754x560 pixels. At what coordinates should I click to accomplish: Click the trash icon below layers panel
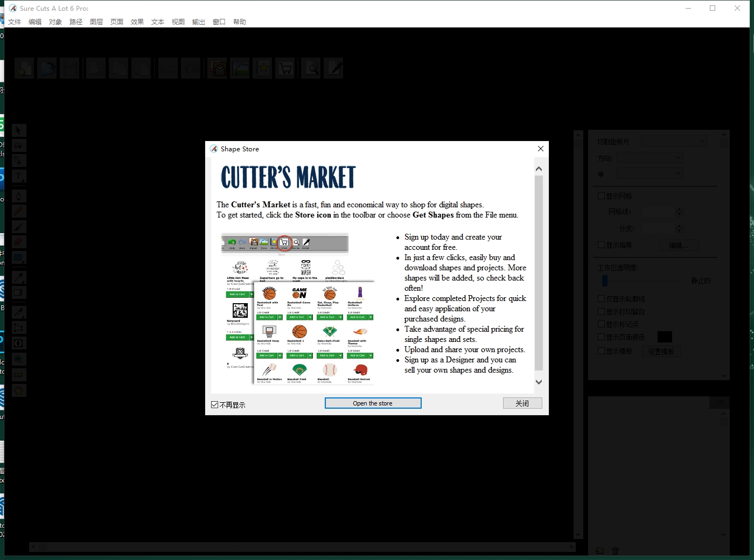point(616,551)
